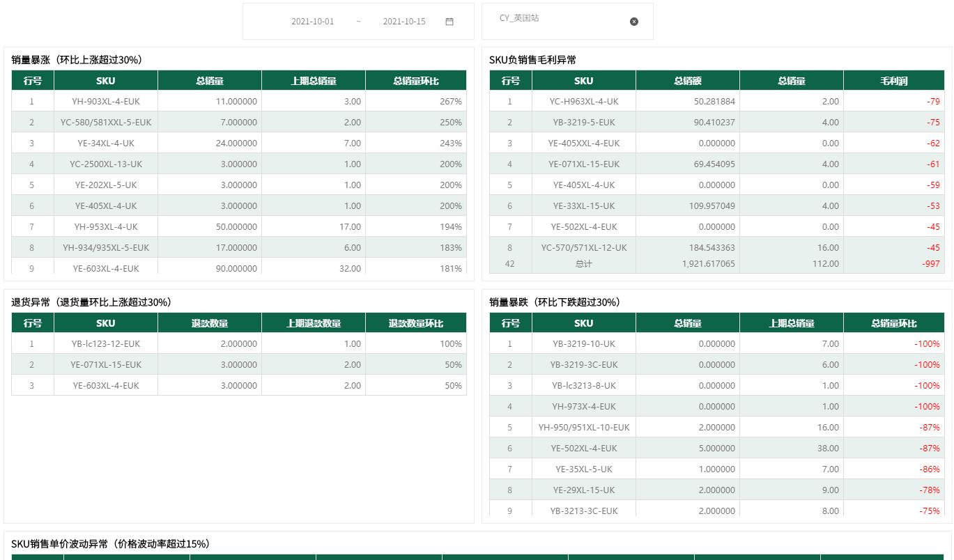Click sales amount 109.957049

coord(712,206)
